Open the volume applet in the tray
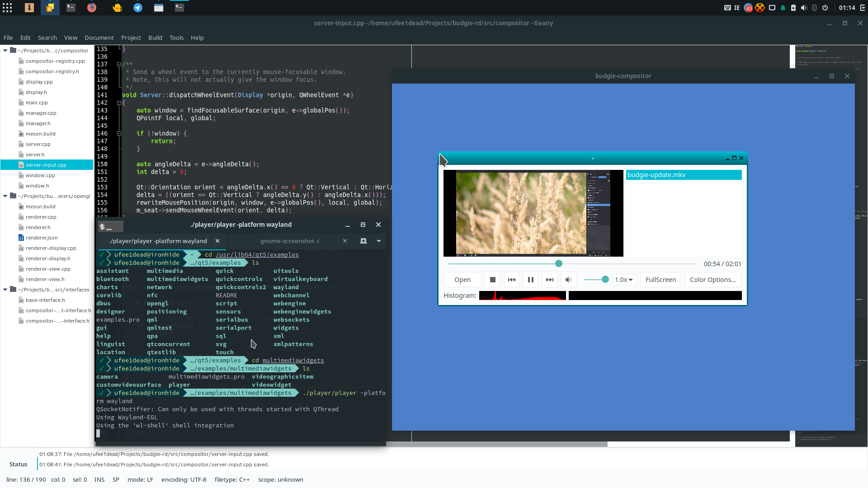868x488 pixels. click(804, 8)
